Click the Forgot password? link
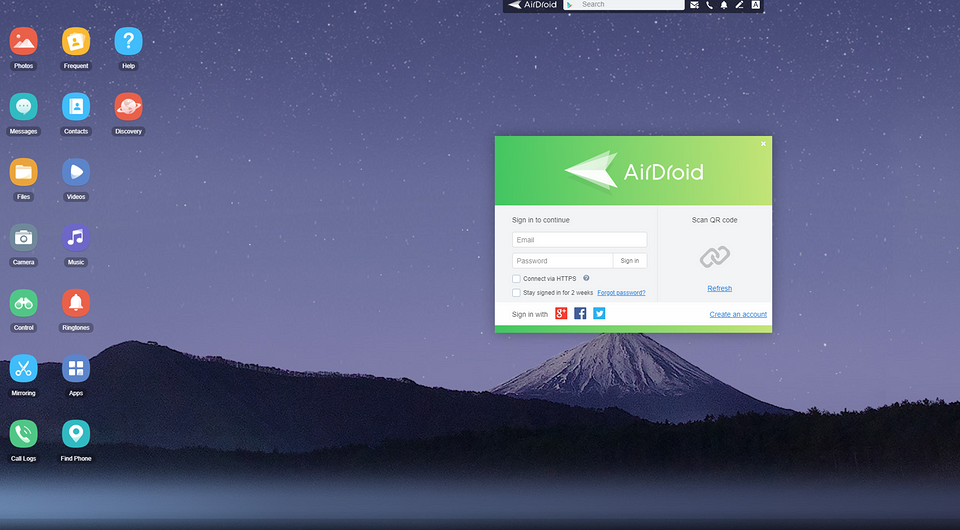This screenshot has height=530, width=960. (x=621, y=293)
